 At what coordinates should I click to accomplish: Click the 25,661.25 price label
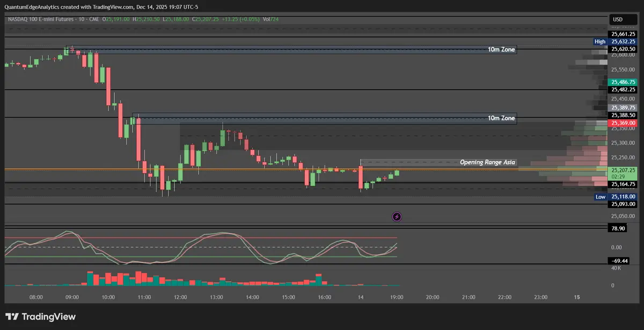point(623,34)
